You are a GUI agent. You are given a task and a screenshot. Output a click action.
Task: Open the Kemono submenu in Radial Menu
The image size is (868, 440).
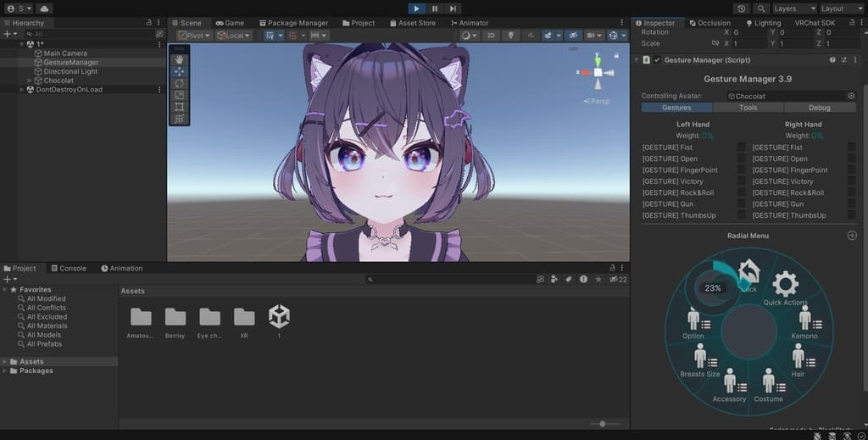(x=804, y=321)
